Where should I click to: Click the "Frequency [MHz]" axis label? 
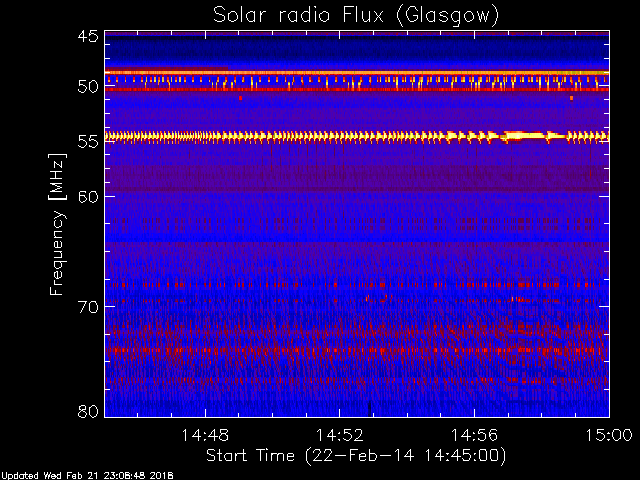pyautogui.click(x=57, y=224)
